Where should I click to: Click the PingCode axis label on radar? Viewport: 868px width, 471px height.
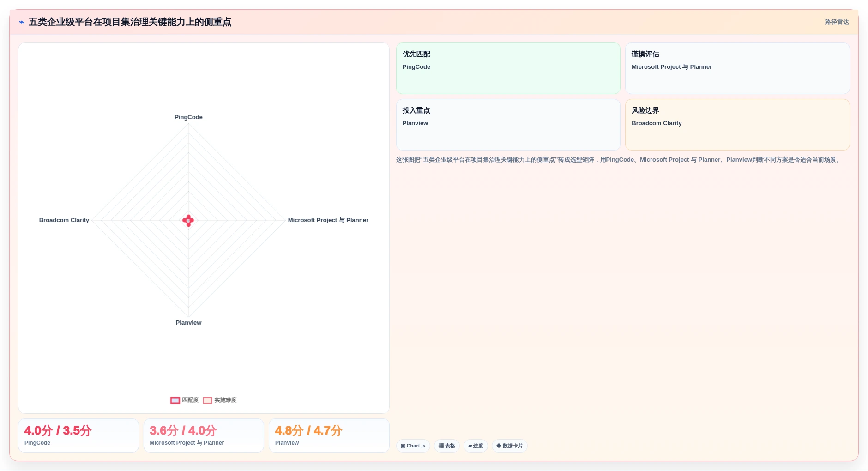[188, 117]
